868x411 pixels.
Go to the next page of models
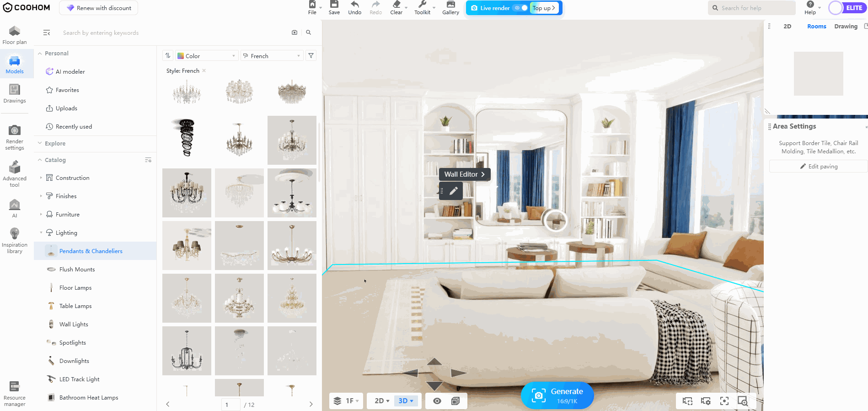point(311,404)
